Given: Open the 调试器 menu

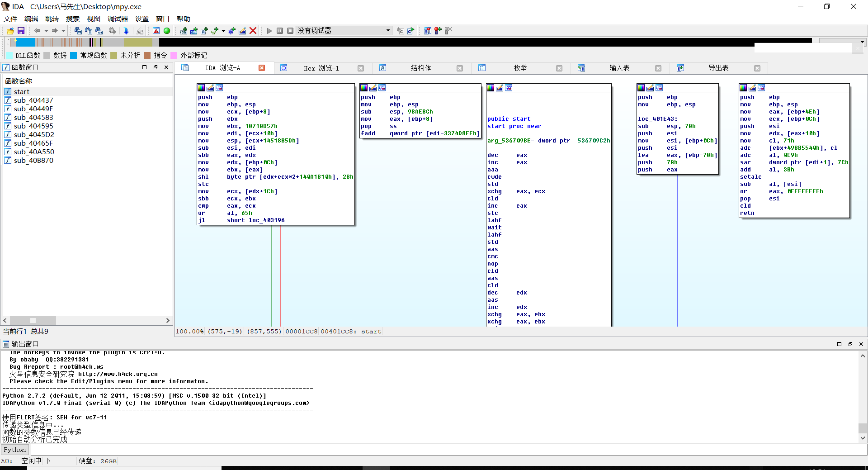Looking at the screenshot, I should click(118, 19).
